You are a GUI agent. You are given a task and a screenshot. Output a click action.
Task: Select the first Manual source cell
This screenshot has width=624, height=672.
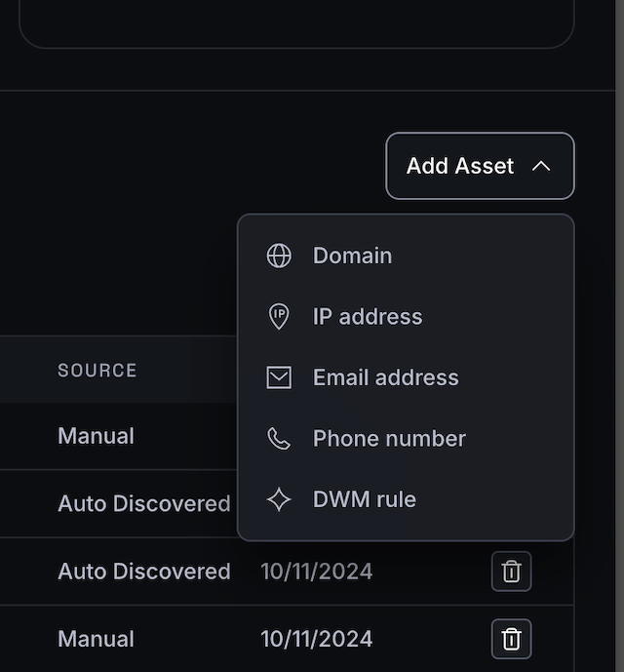[96, 436]
